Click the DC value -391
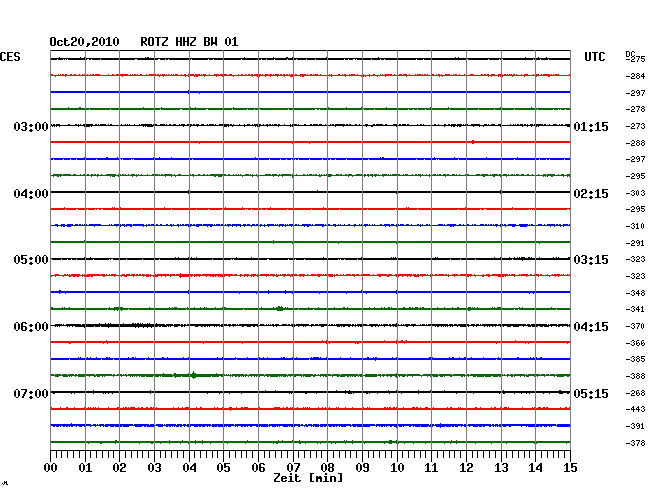The height and width of the screenshot is (494, 650). coord(635,426)
